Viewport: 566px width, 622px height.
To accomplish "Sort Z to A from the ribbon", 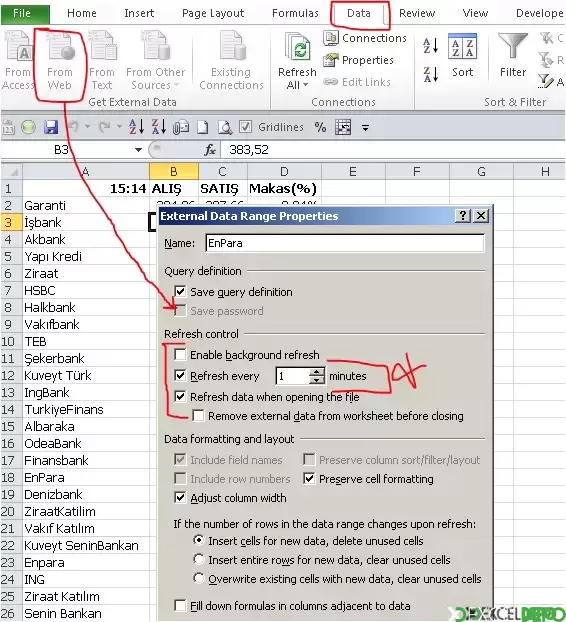I will pos(430,74).
